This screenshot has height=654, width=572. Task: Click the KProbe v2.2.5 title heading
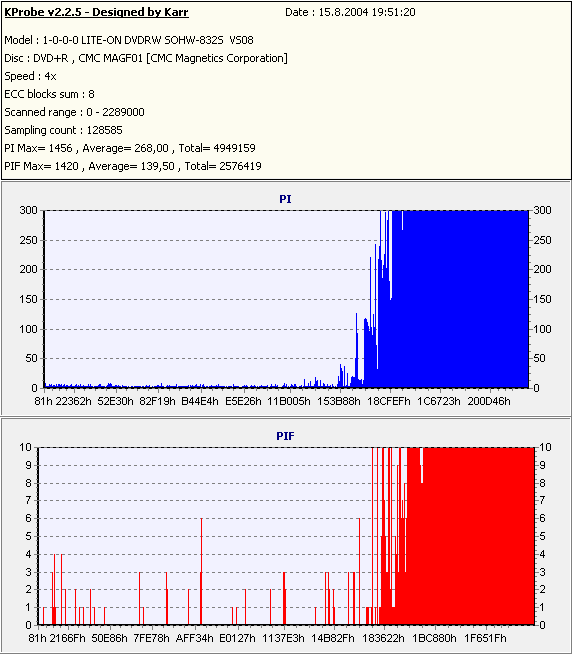(x=96, y=12)
